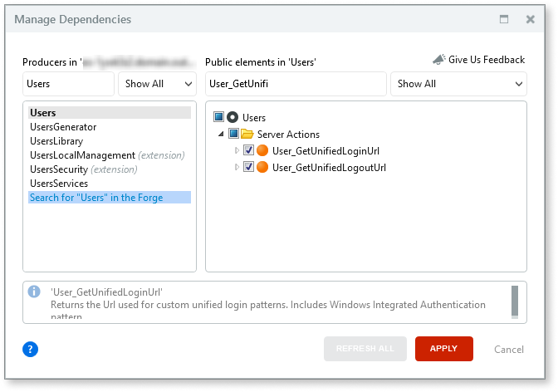
Task: Click the orange User_GetUnifiedLogoutUrl action icon
Action: [262, 167]
